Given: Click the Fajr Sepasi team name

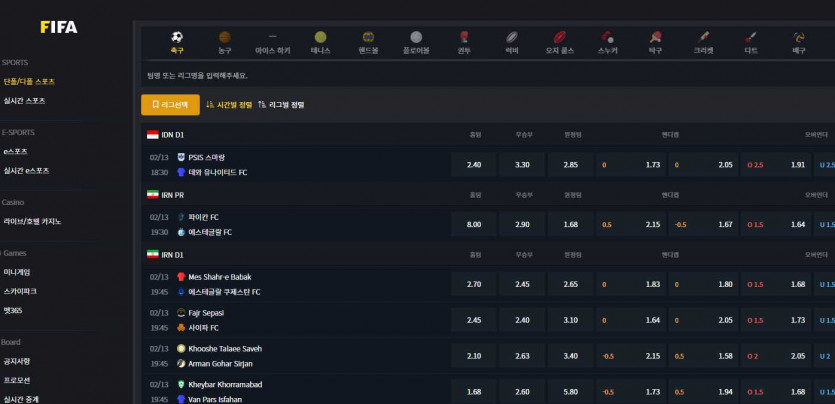Looking at the screenshot, I should (206, 313).
